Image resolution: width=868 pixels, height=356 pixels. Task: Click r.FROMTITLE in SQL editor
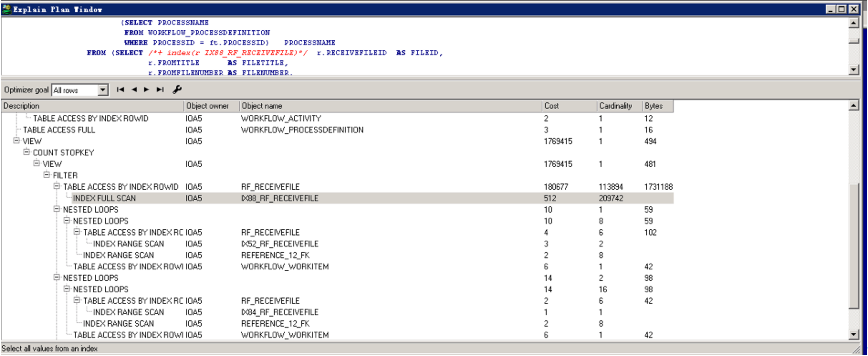click(174, 63)
